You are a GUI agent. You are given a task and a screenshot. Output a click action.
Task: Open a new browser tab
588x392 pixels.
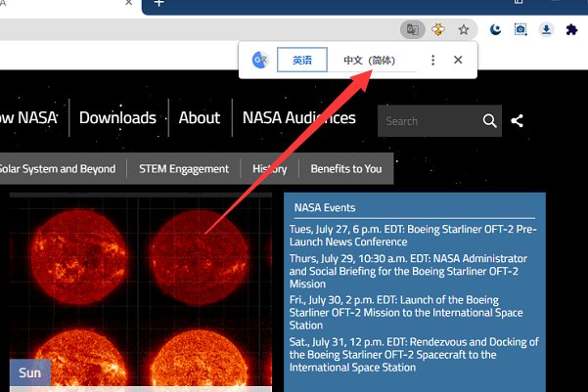point(159,3)
